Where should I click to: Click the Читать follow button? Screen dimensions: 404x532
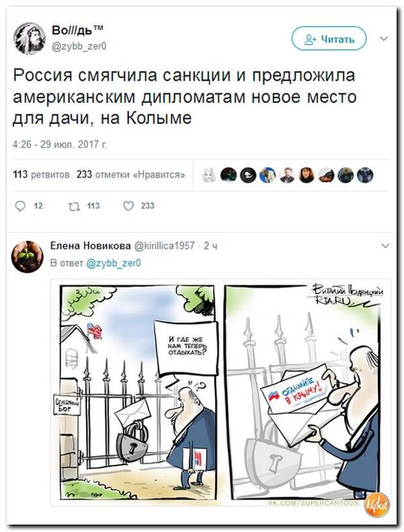click(329, 39)
